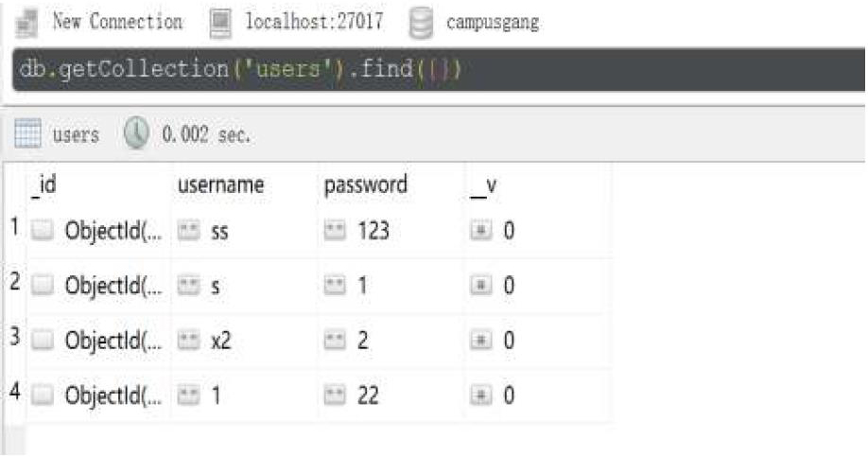Select the ObjectId cell in row 3
The width and height of the screenshot is (868, 457).
(97, 340)
